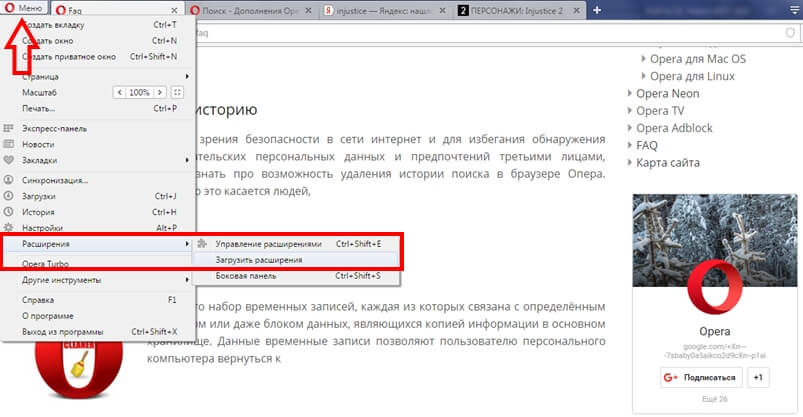Click the shield icon in address bar
The width and height of the screenshot is (803, 417).
[x=790, y=33]
